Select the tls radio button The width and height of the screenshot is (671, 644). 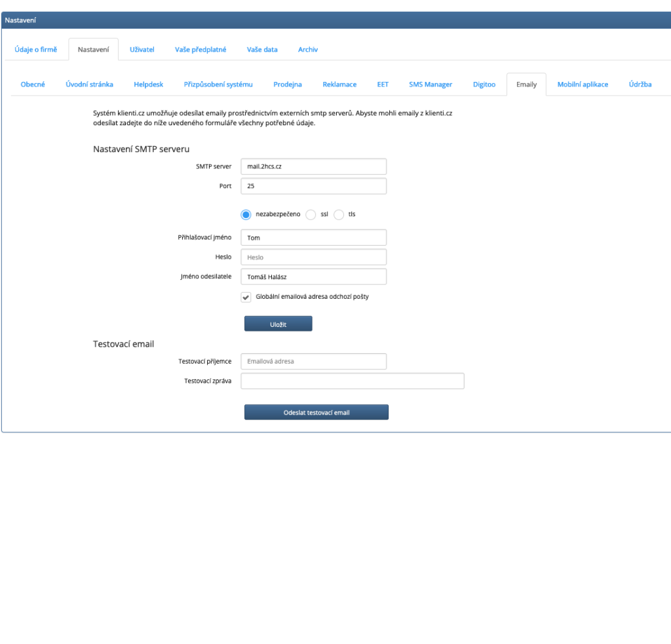click(339, 214)
